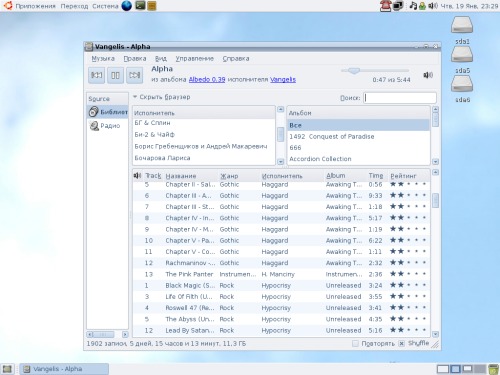Click the yellow launcher icon in top panel

coord(152,6)
